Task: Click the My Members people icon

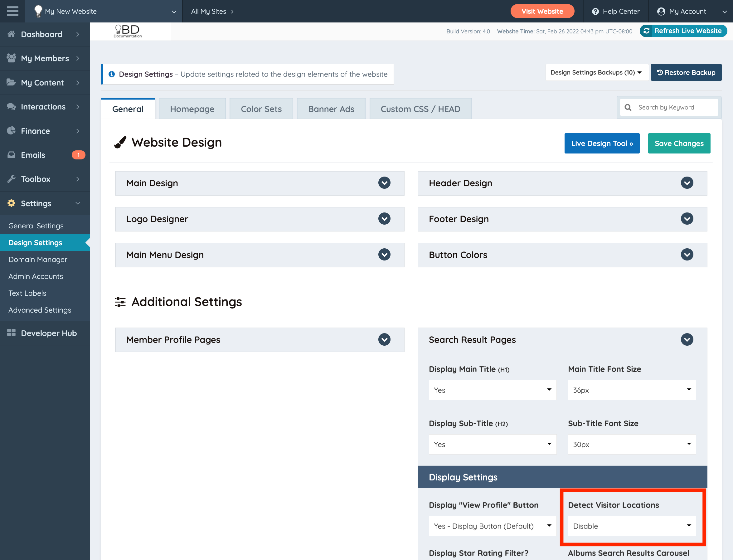Action: (11, 58)
